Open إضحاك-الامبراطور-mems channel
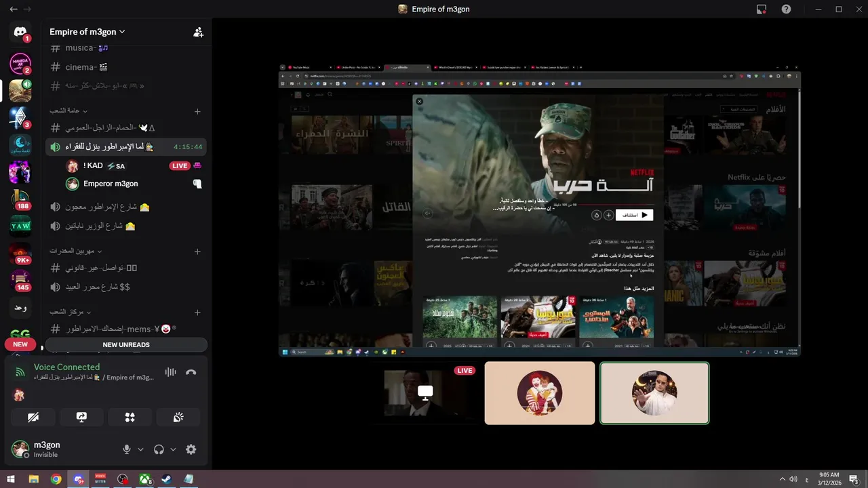 [x=126, y=329]
